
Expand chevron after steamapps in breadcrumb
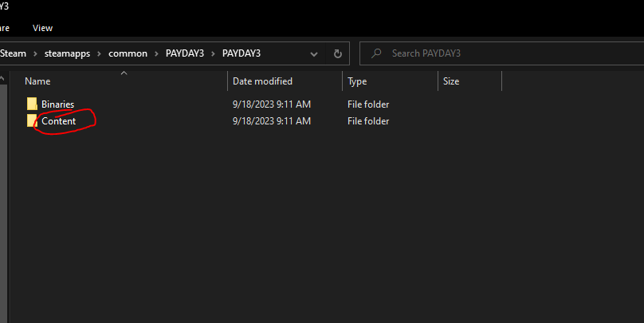tap(100, 53)
